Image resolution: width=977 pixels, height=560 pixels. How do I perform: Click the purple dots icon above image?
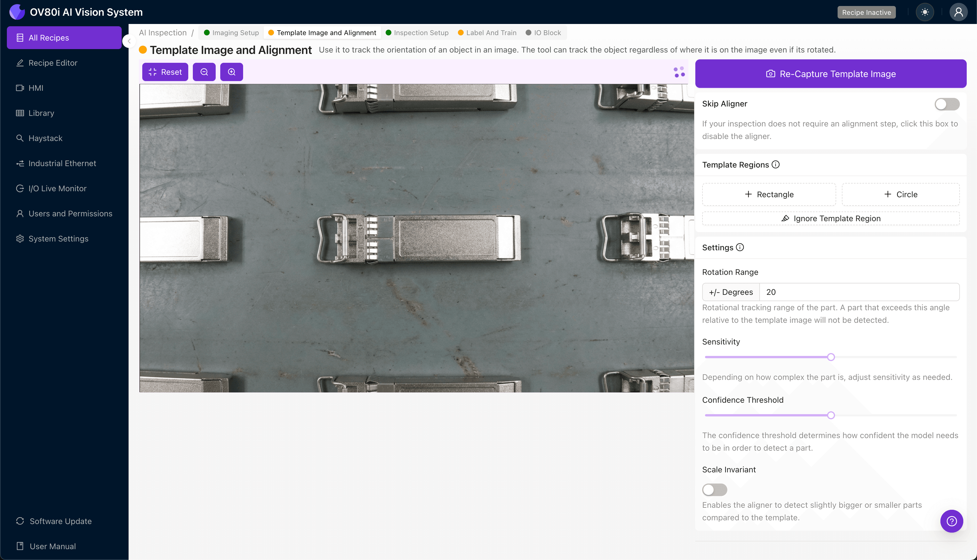point(679,72)
